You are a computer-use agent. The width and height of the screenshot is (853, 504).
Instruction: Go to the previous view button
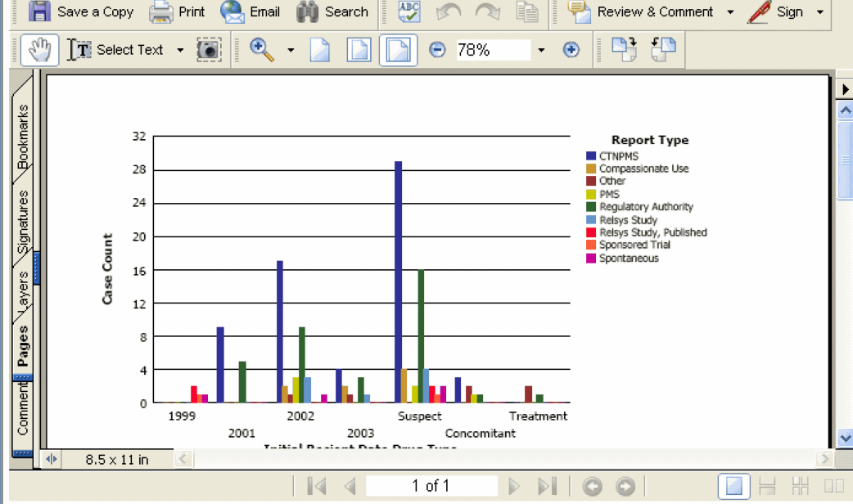(x=592, y=486)
